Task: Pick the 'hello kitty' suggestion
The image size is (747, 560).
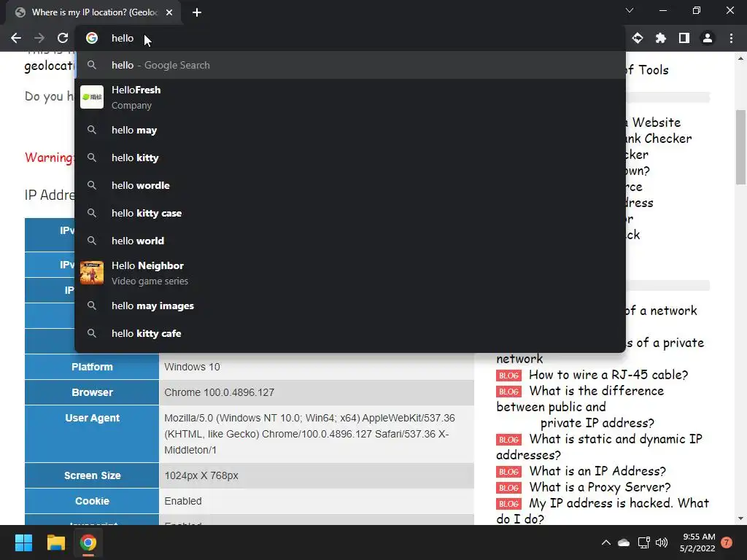Action: 350,157
